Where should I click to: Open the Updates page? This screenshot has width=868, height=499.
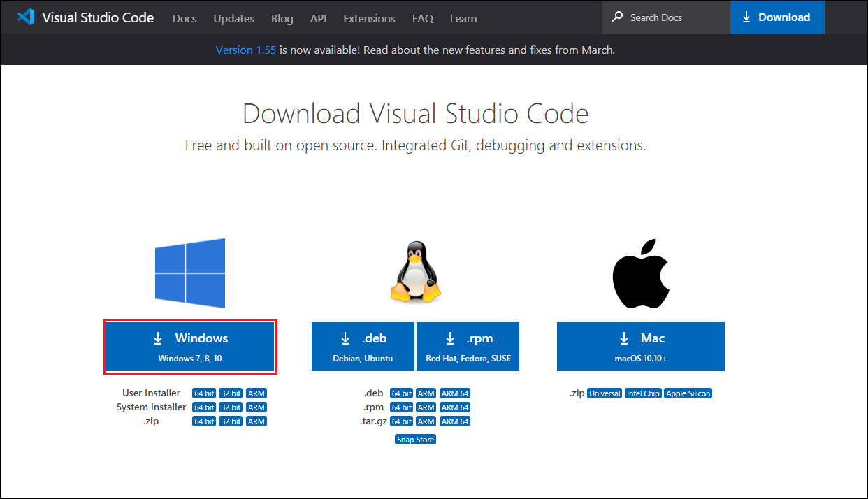(234, 19)
